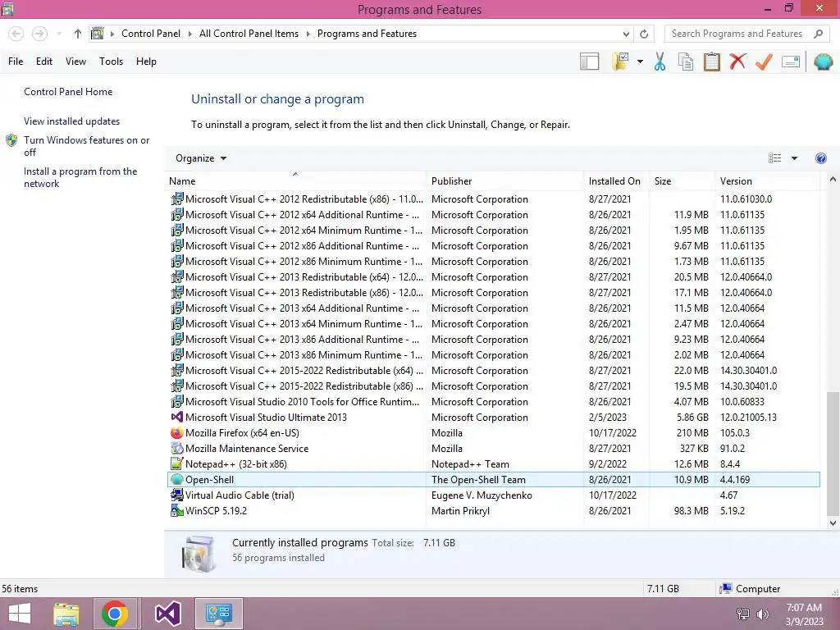Open the Help menu
Viewport: 840px width, 630px height.
pyautogui.click(x=146, y=62)
